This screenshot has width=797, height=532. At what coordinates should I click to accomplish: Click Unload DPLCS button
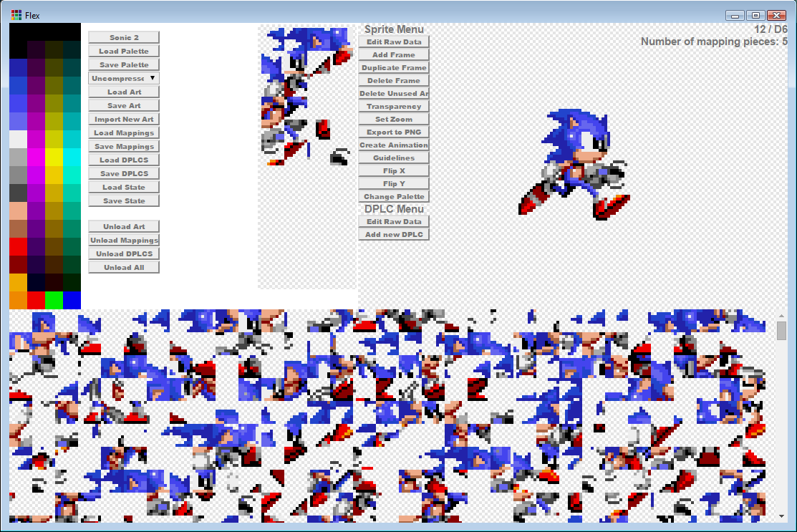coord(123,253)
